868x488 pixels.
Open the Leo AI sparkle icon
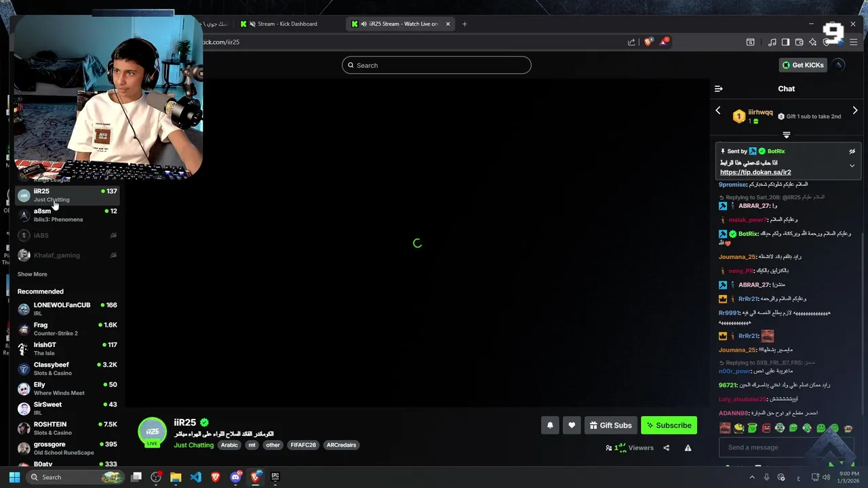(812, 42)
